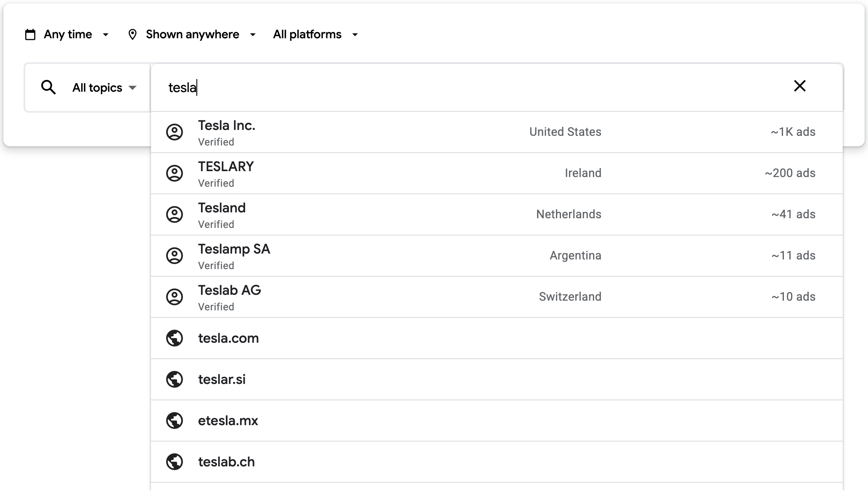Pick the teslab.ch website suggestion
868x492 pixels.
click(226, 462)
